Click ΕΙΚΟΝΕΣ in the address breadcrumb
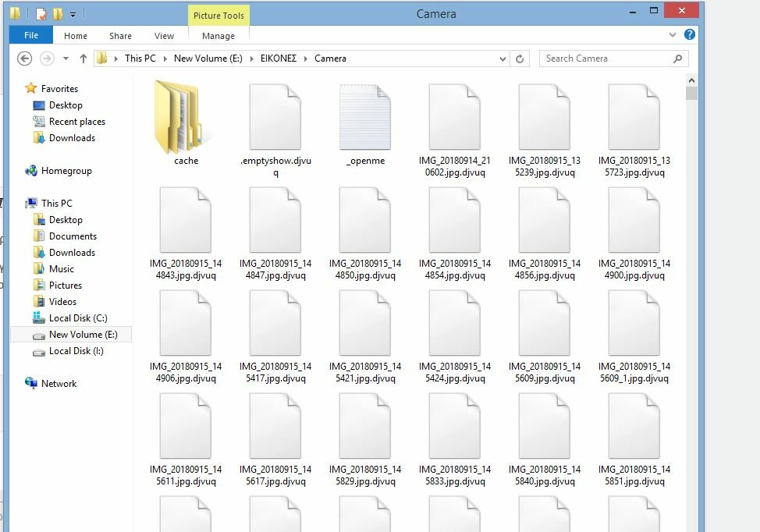The width and height of the screenshot is (760, 532). click(x=279, y=59)
